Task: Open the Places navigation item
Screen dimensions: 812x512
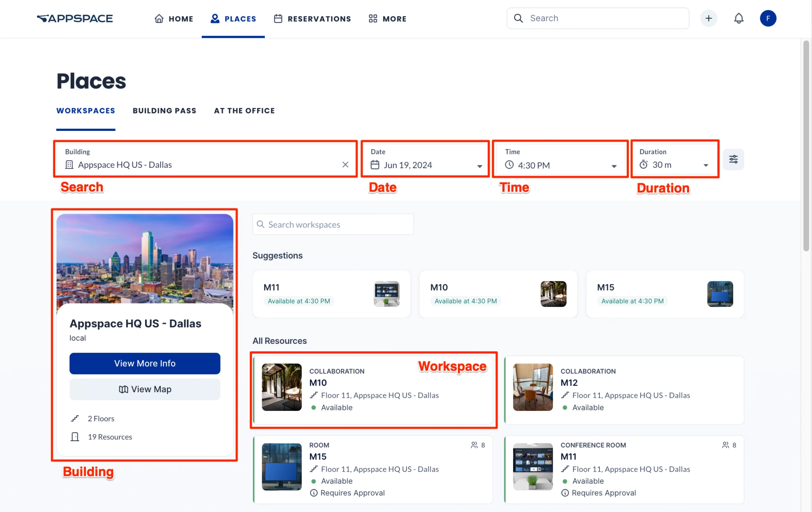Action: [x=233, y=19]
